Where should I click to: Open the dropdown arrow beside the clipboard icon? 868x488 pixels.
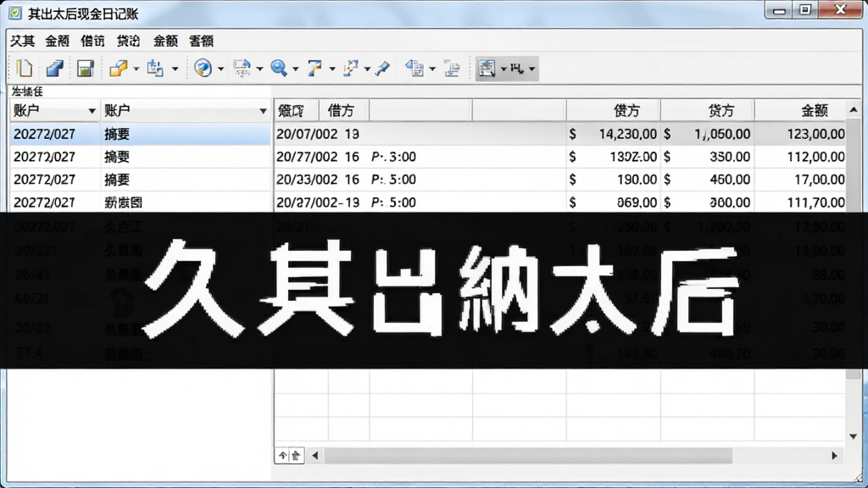click(175, 69)
